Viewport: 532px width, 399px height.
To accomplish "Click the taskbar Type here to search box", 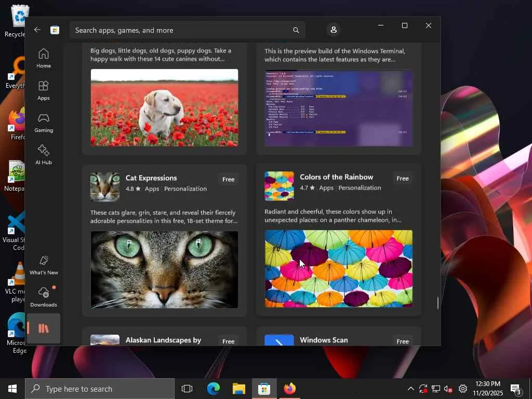I will click(100, 389).
